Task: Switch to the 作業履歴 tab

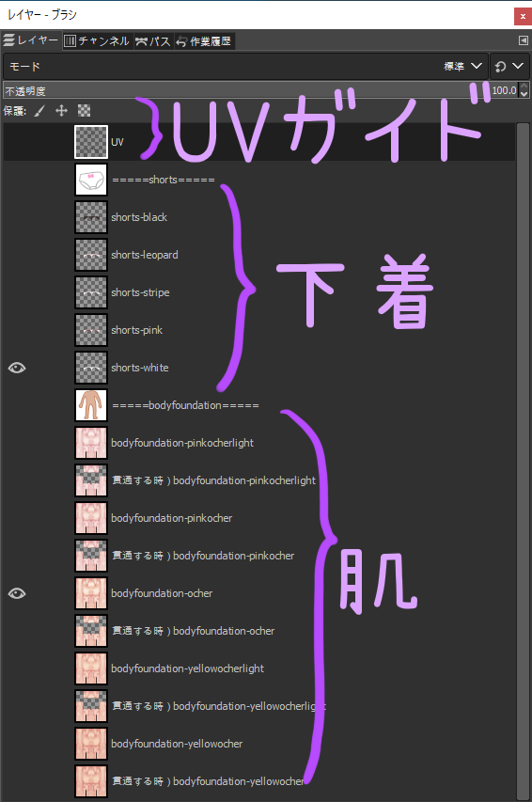Action: (x=205, y=41)
